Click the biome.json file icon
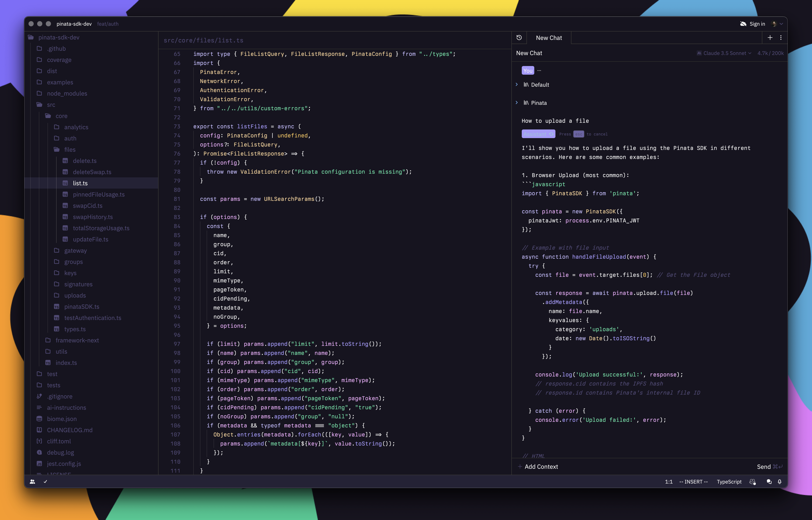 coord(39,418)
